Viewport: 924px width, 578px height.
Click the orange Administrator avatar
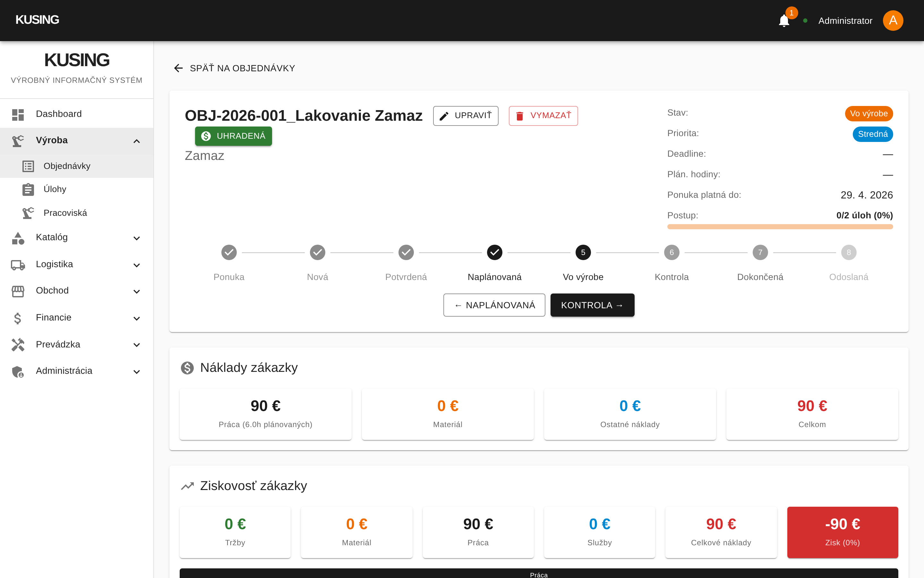(x=893, y=21)
